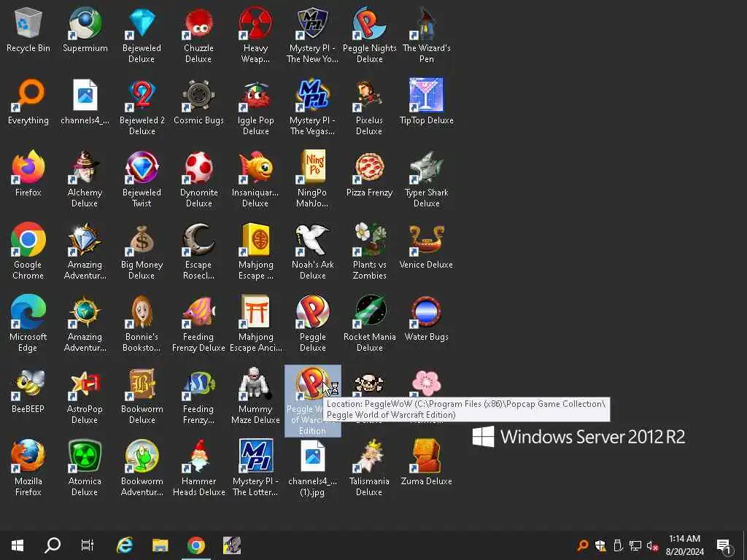Select the Insaniquarium Deluxe fish icon

pos(256,168)
